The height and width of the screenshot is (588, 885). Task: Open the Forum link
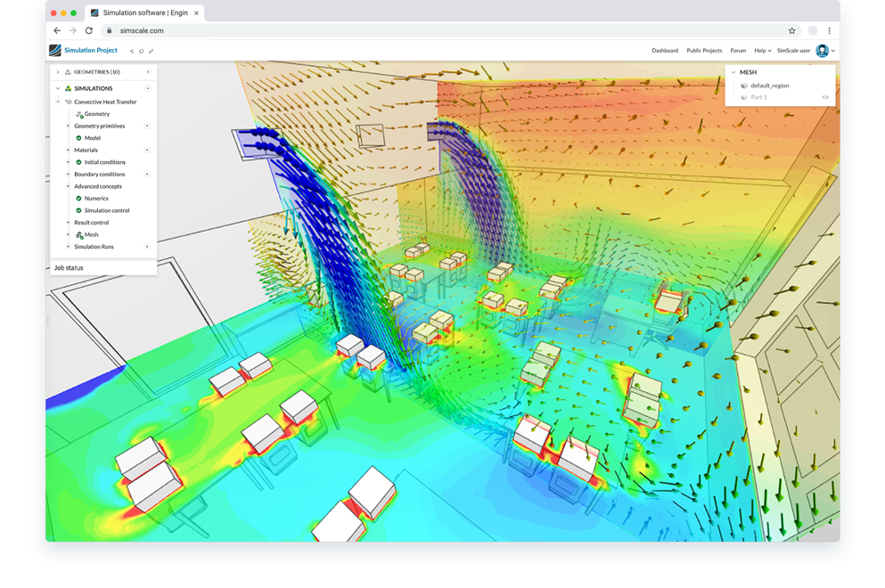tap(738, 51)
